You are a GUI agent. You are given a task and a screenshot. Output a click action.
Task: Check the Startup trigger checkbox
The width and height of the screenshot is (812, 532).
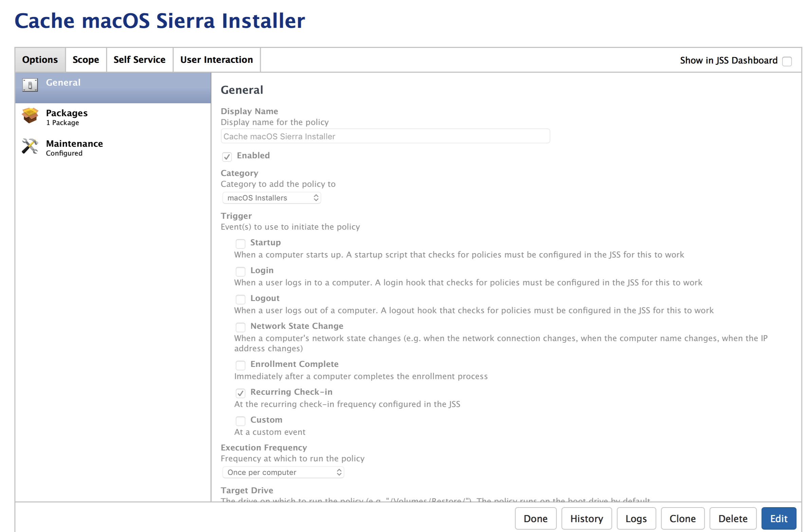(240, 244)
